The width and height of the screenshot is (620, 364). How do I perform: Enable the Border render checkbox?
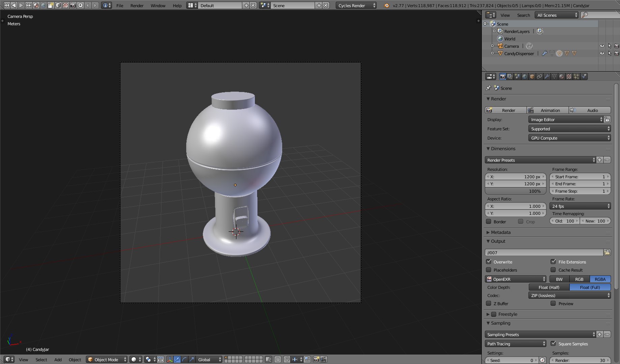click(x=488, y=221)
